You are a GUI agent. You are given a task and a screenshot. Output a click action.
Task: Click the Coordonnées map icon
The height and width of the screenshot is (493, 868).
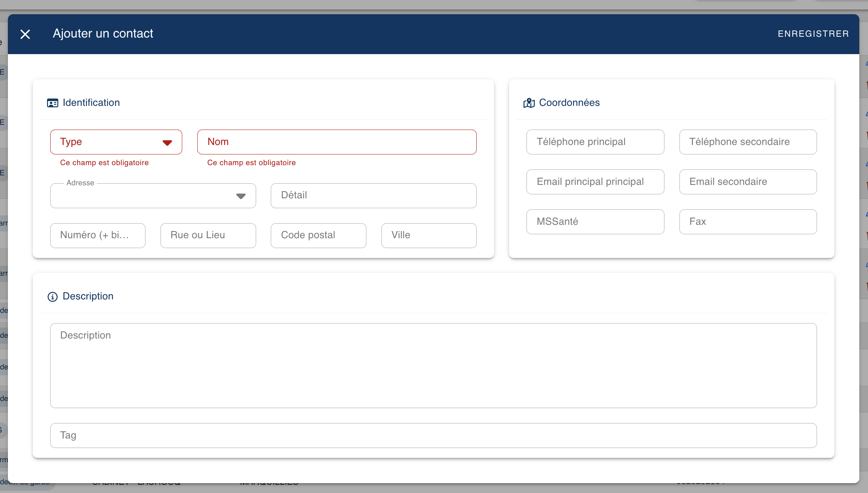point(529,103)
